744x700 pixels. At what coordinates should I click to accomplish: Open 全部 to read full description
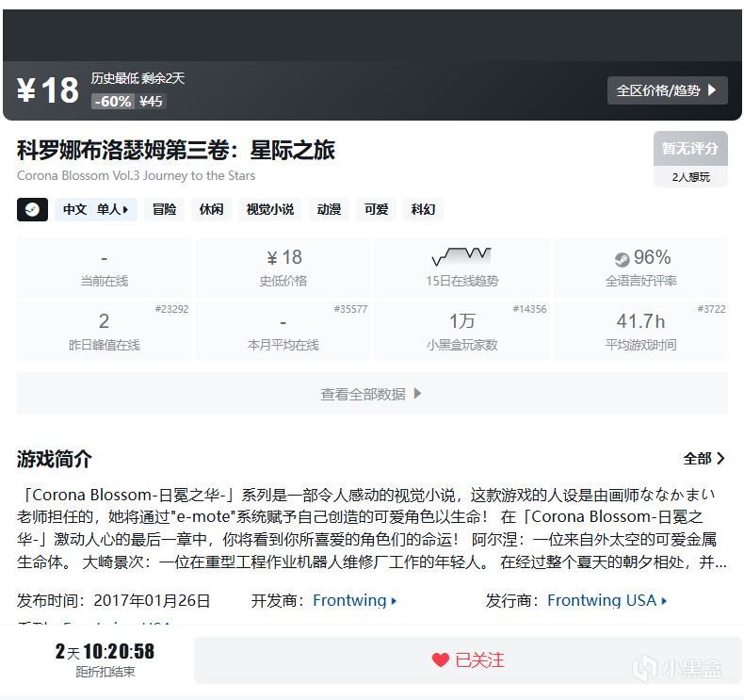pos(704,459)
